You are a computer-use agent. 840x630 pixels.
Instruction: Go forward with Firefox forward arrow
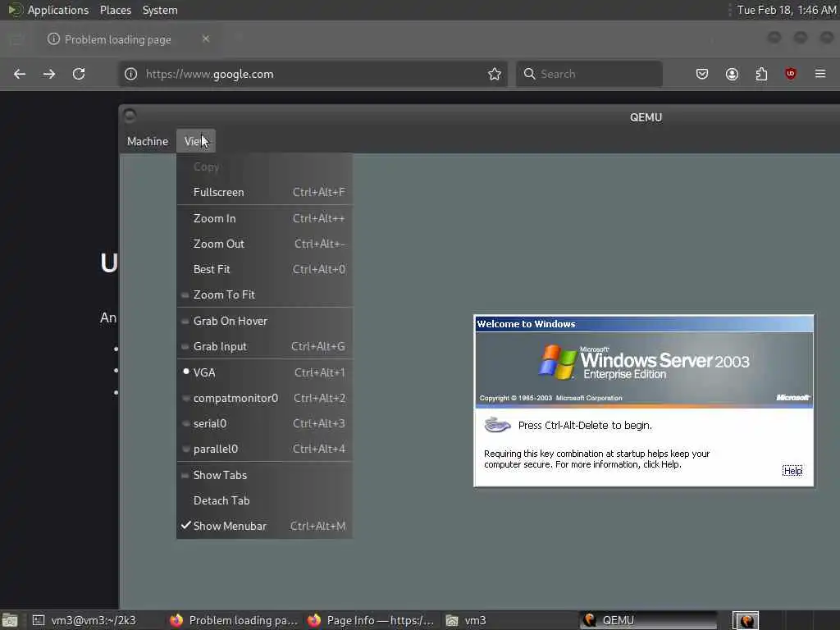[49, 74]
